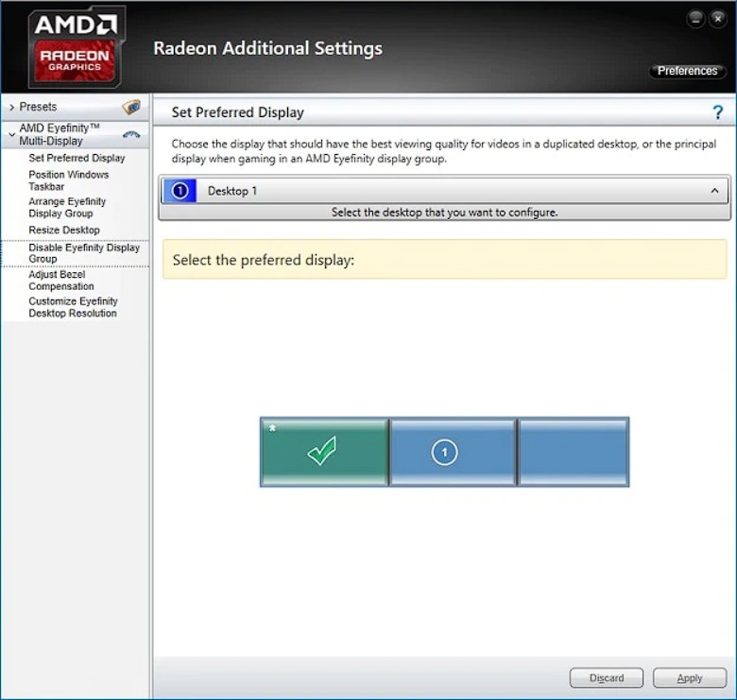Click the green checkmark on the preferred display
This screenshot has height=700, width=737.
322,451
